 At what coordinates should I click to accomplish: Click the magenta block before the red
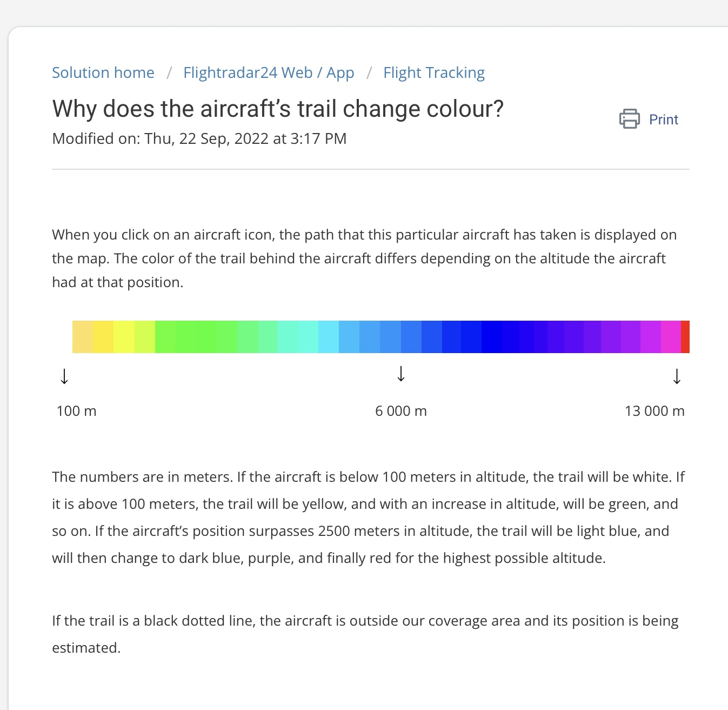tap(671, 337)
